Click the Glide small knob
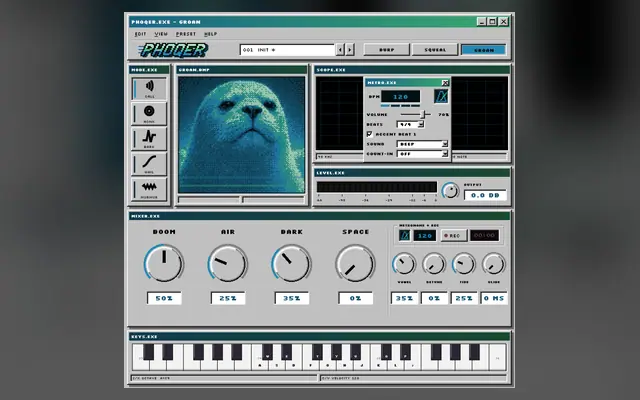Viewport: 640px width, 400px height. tap(494, 264)
